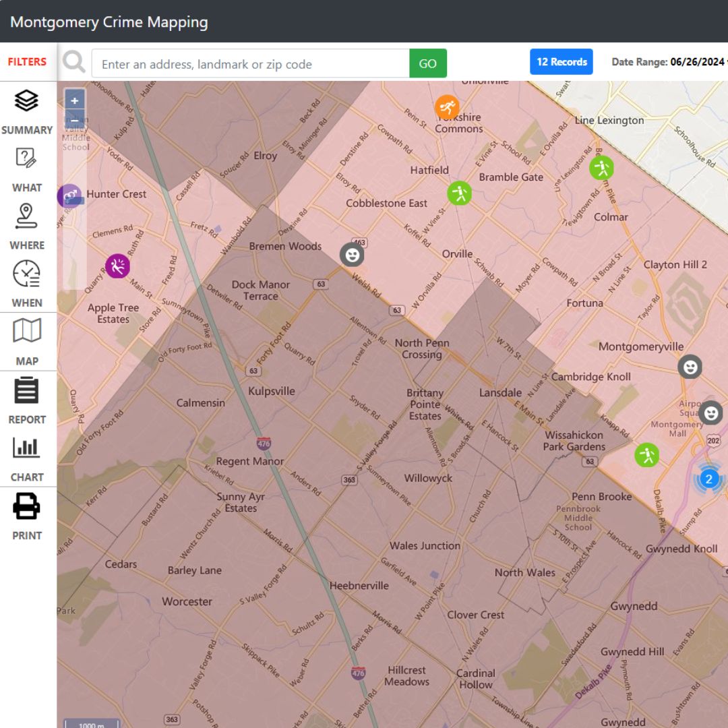Select gray face marker near Bremen Woods
The width and height of the screenshot is (728, 728).
coord(352,255)
